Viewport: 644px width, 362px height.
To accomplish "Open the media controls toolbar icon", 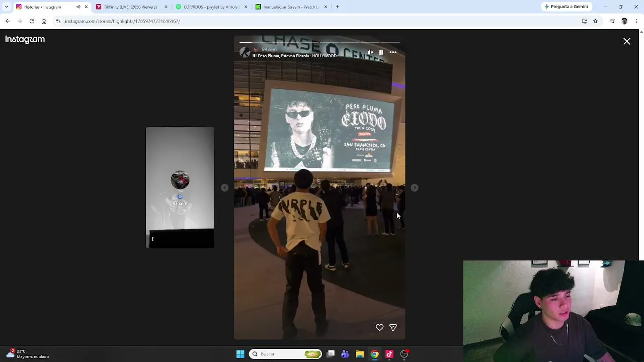I will click(612, 21).
